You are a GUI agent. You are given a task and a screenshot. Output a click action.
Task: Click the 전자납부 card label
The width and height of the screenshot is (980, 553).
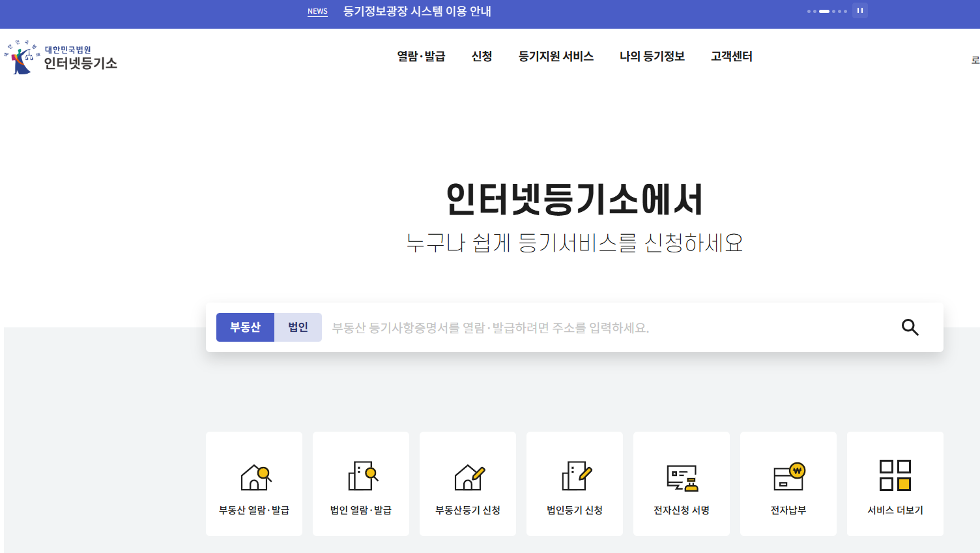pyautogui.click(x=788, y=510)
